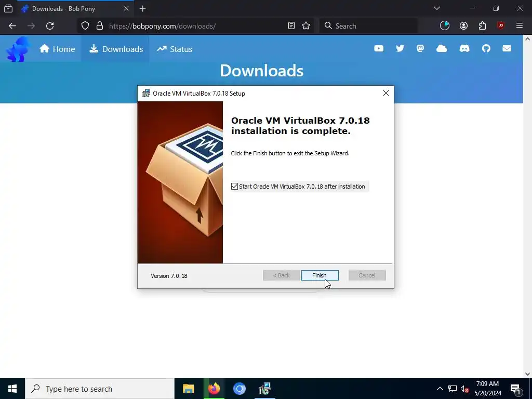Open the circular container icon in the Firefox toolbar

445,26
